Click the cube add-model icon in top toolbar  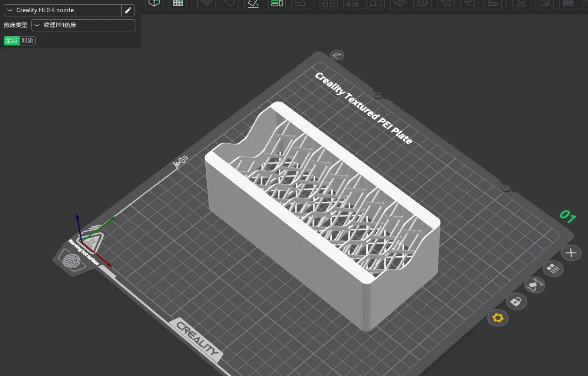(x=154, y=3)
